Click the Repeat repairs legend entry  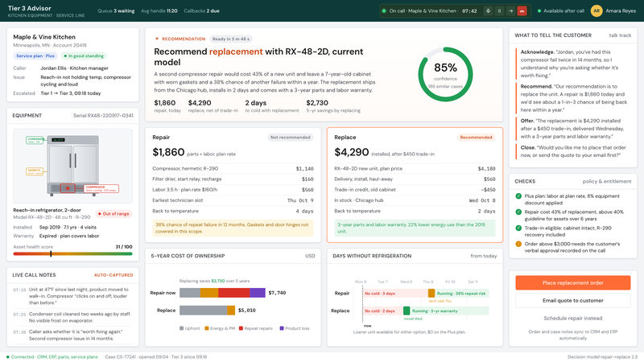tap(255, 328)
